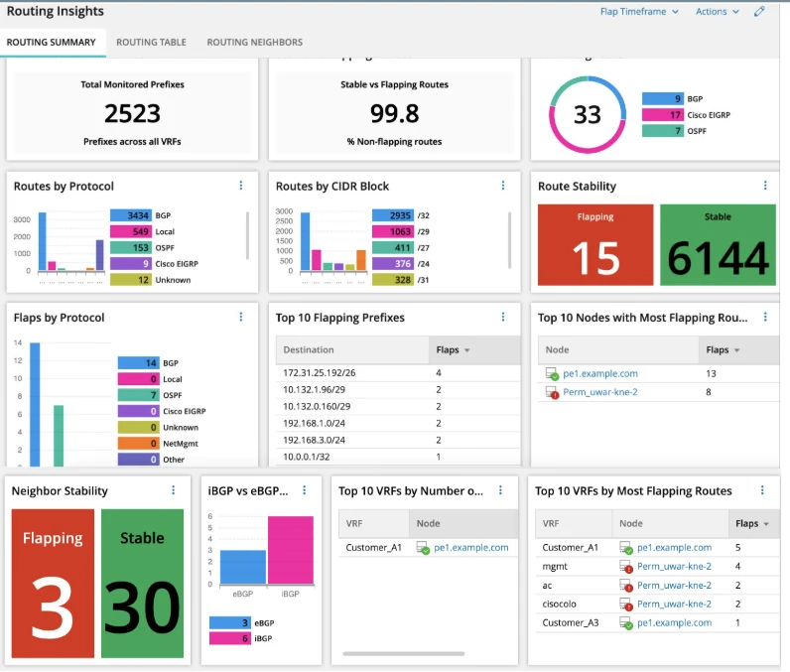Select the Routing Summary tab
790x672 pixels.
point(51,43)
